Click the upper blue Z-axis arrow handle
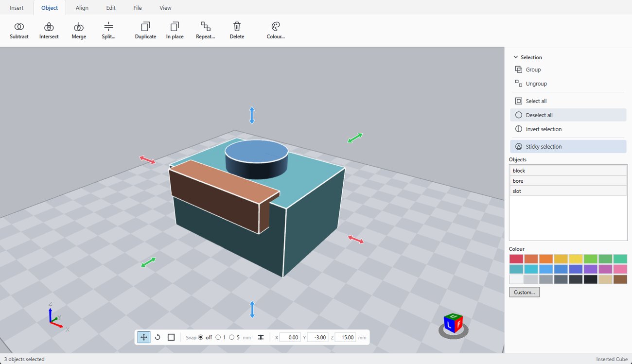632x364 pixels. point(252,115)
